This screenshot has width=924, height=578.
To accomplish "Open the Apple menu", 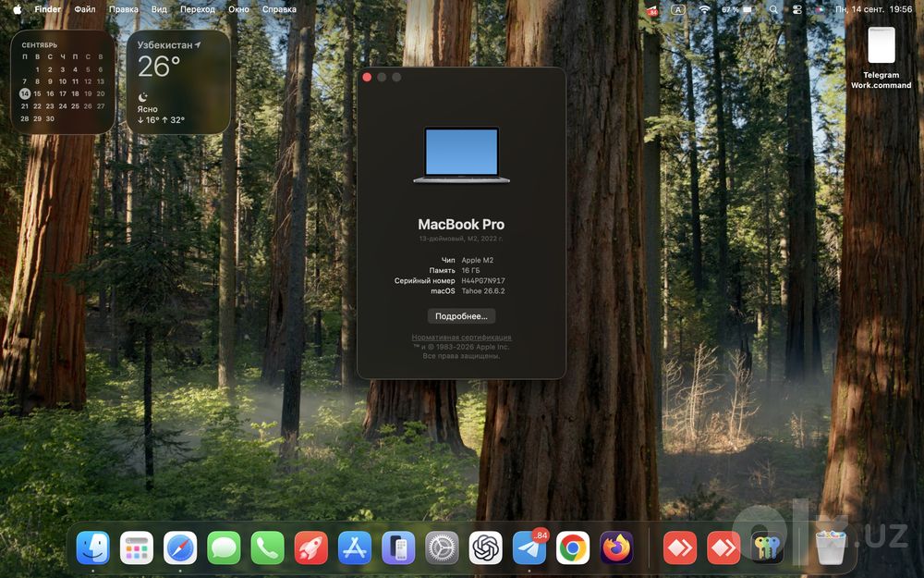I will tap(17, 9).
